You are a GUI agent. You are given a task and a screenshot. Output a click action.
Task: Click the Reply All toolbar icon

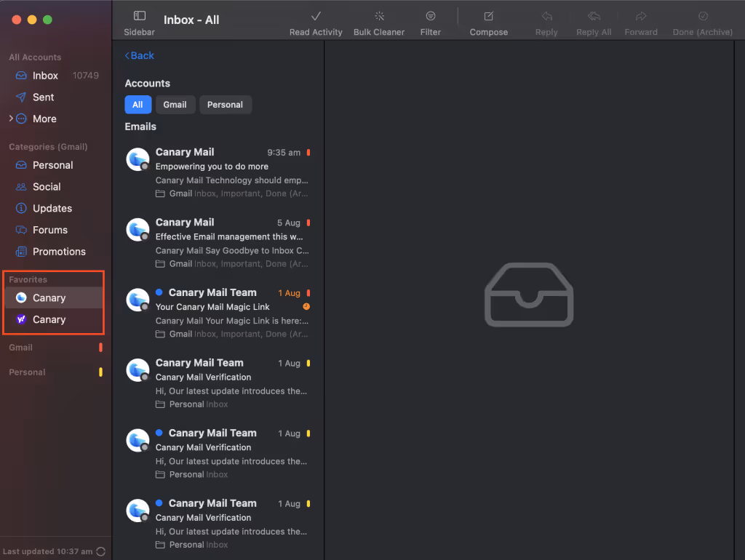click(594, 16)
